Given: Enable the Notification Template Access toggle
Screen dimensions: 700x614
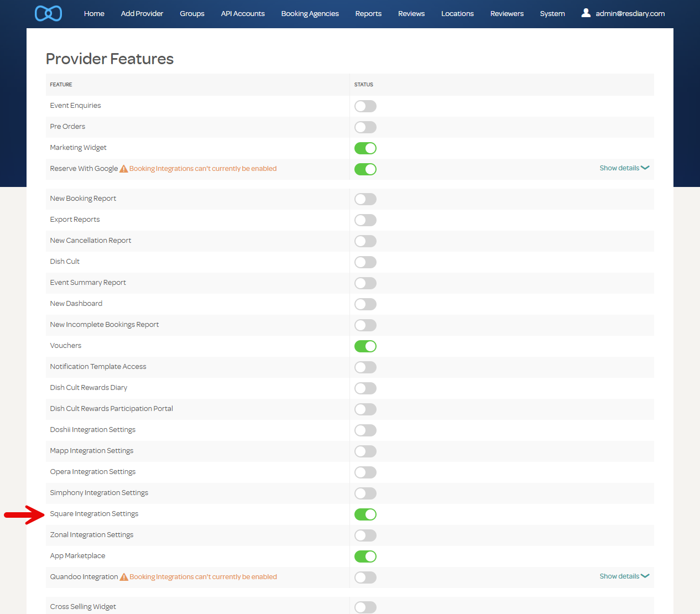Looking at the screenshot, I should coord(365,367).
